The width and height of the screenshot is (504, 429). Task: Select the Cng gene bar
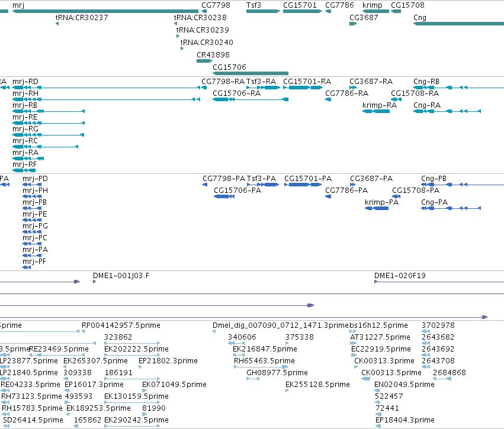[x=458, y=24]
